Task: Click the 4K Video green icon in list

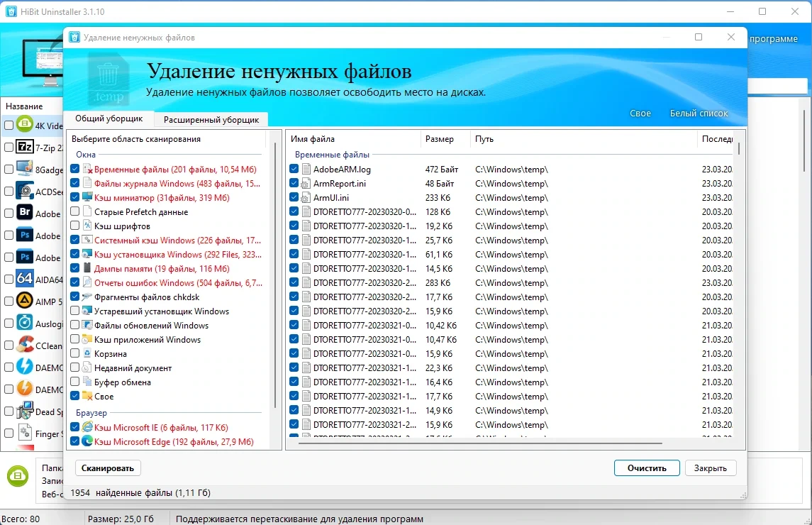Action: pyautogui.click(x=25, y=124)
